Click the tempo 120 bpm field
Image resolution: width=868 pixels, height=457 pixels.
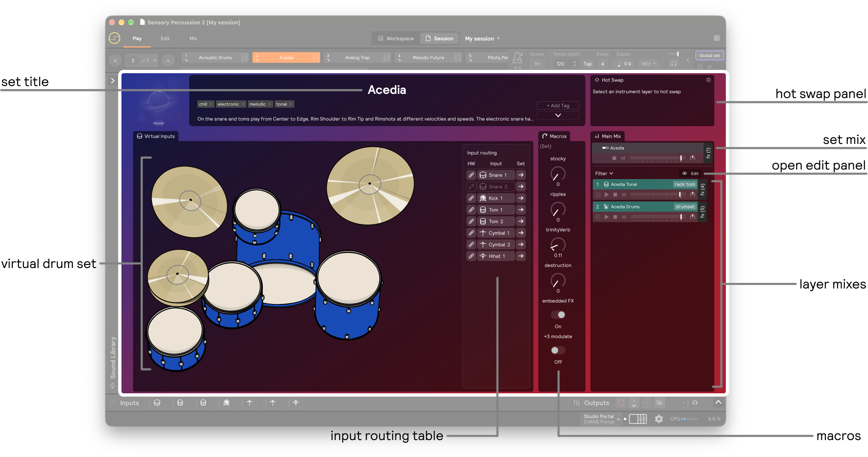565,64
